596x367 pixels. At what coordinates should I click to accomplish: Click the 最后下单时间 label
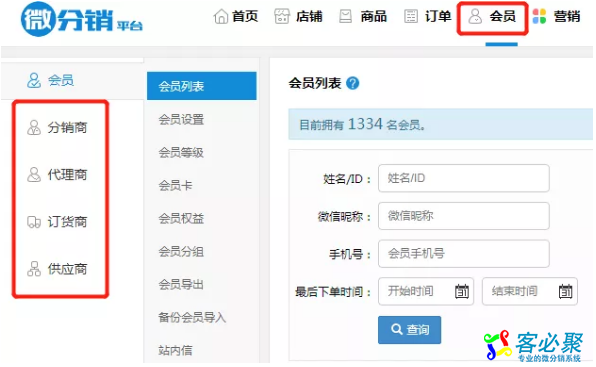pos(333,292)
